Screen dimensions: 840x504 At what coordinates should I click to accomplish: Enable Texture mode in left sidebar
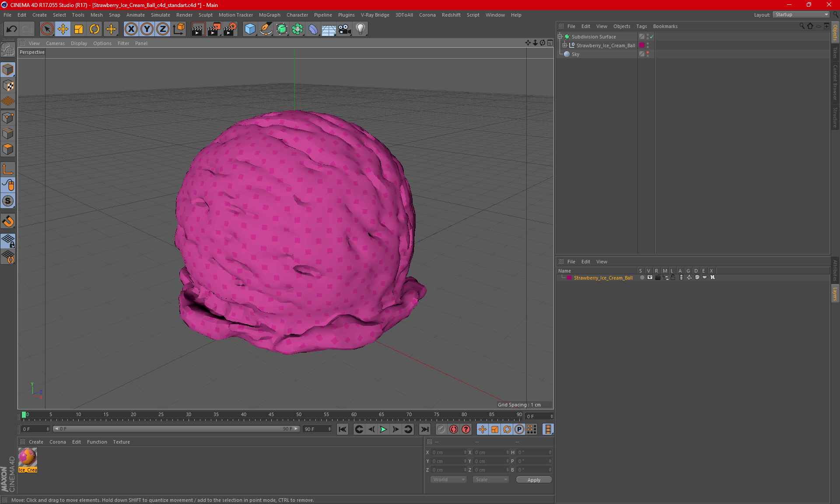8,86
